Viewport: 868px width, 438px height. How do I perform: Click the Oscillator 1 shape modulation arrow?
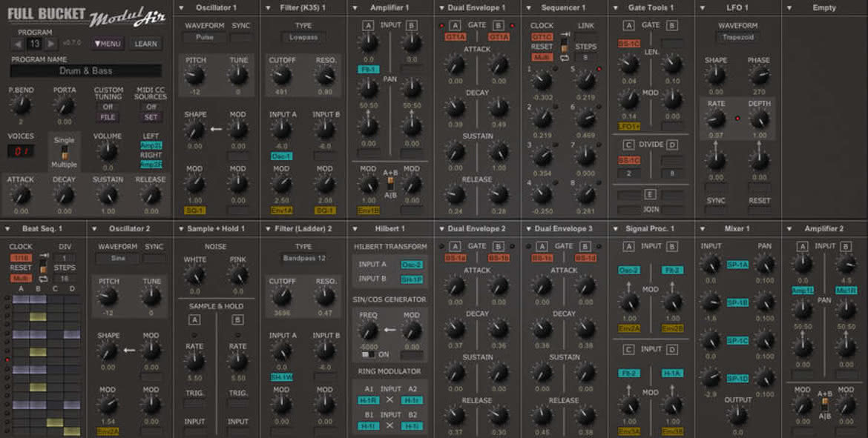point(216,130)
